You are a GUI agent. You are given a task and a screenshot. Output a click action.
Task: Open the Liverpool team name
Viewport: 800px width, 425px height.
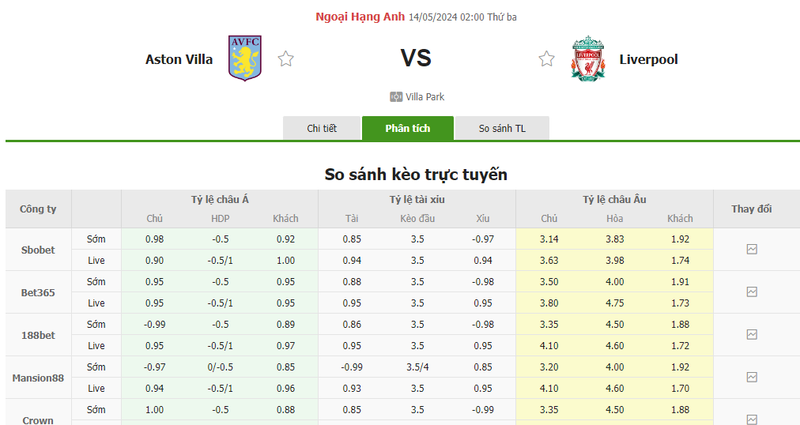point(648,59)
